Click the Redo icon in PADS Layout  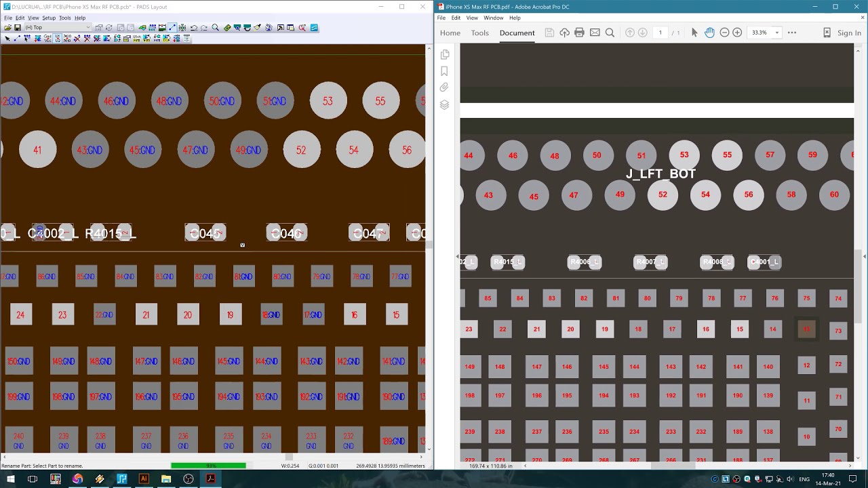[204, 28]
